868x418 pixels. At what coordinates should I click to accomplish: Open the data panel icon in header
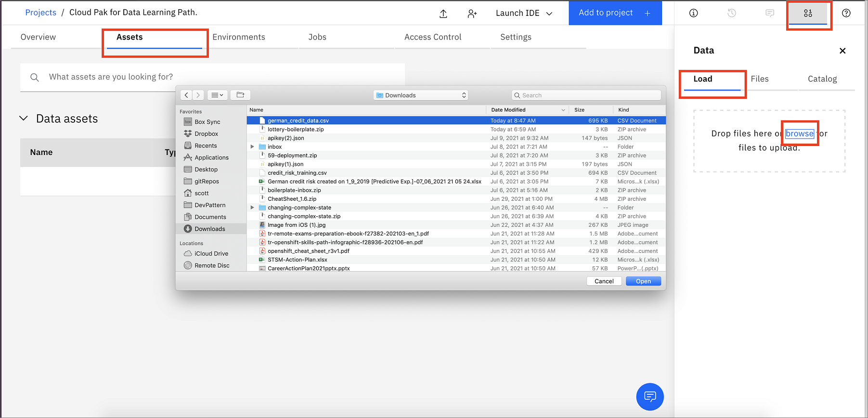pos(808,13)
